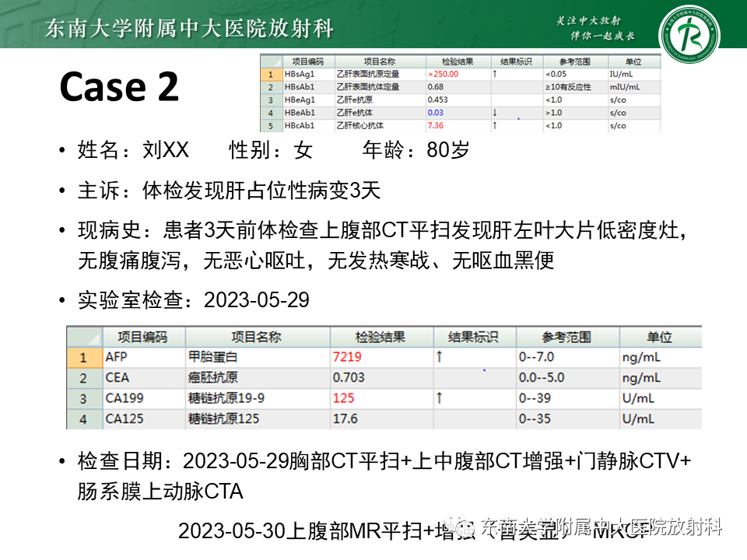Click the 项目名称 header in the tumor marker table
The image size is (747, 560).
[257, 337]
